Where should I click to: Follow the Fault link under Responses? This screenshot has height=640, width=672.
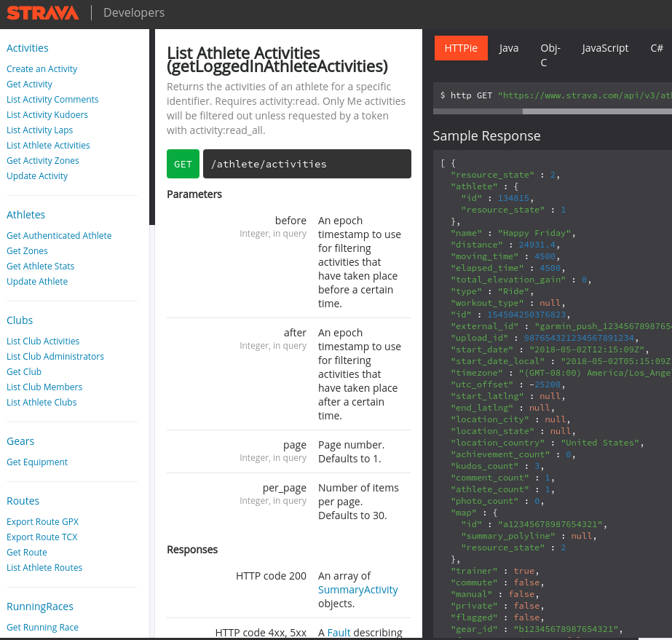(339, 633)
